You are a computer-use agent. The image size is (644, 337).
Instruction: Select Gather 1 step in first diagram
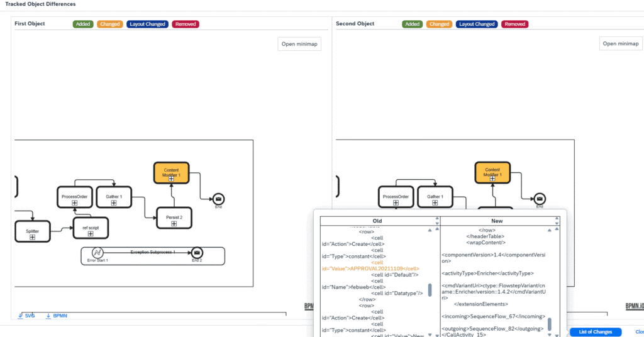tap(114, 197)
